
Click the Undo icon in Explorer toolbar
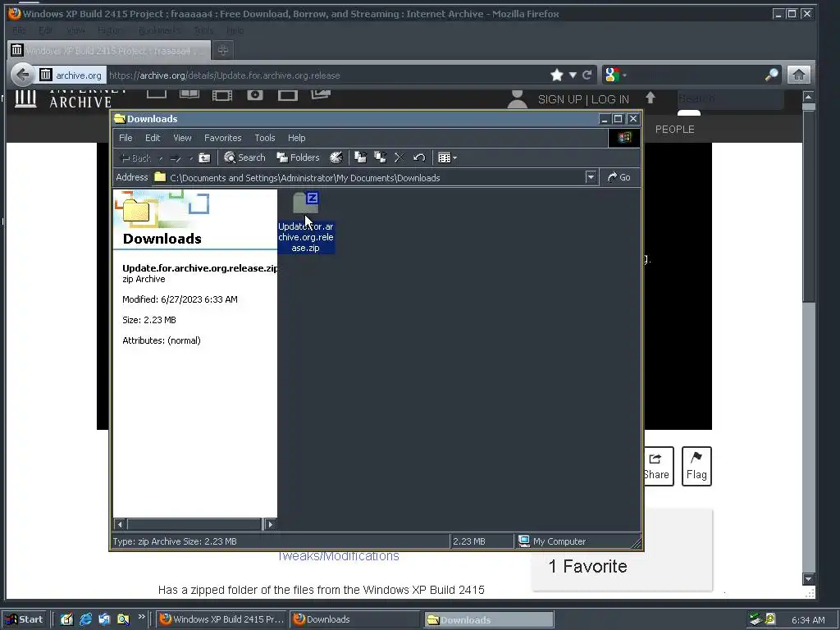(419, 157)
